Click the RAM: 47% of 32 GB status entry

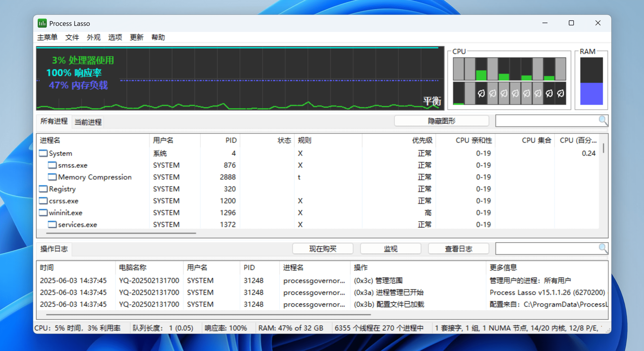pos(291,328)
